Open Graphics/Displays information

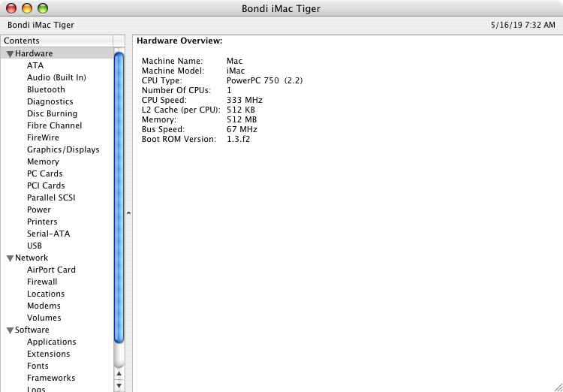(63, 149)
